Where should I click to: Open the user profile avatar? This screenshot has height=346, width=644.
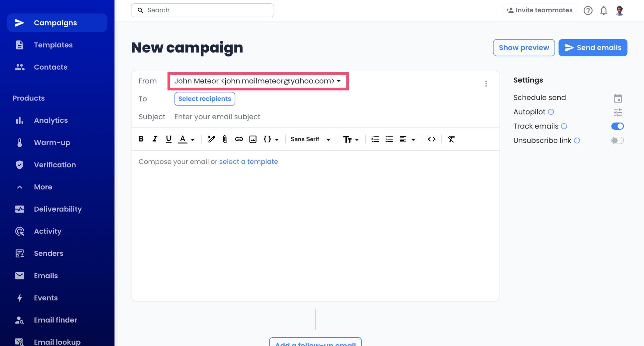[619, 11]
